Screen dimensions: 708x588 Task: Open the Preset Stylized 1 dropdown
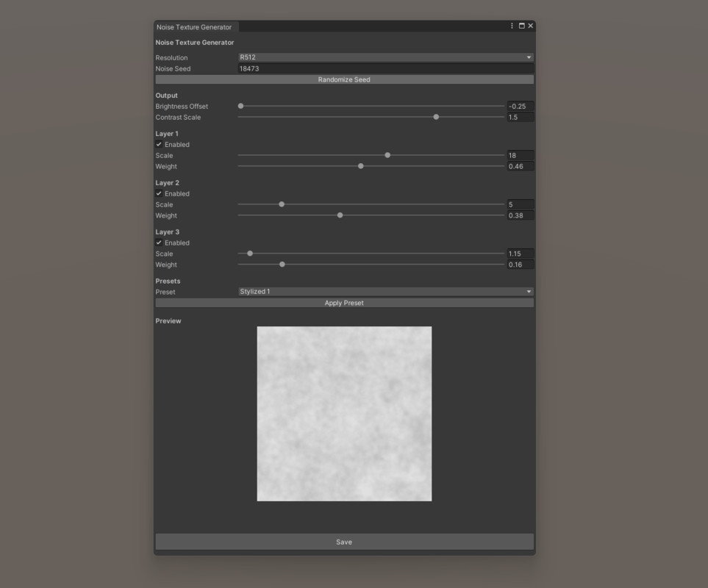[x=385, y=292]
